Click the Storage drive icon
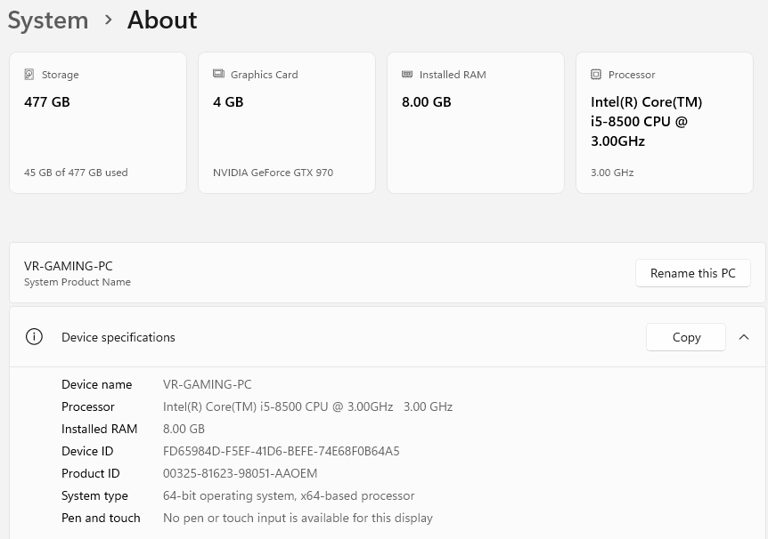The height and width of the screenshot is (539, 768). (x=30, y=74)
